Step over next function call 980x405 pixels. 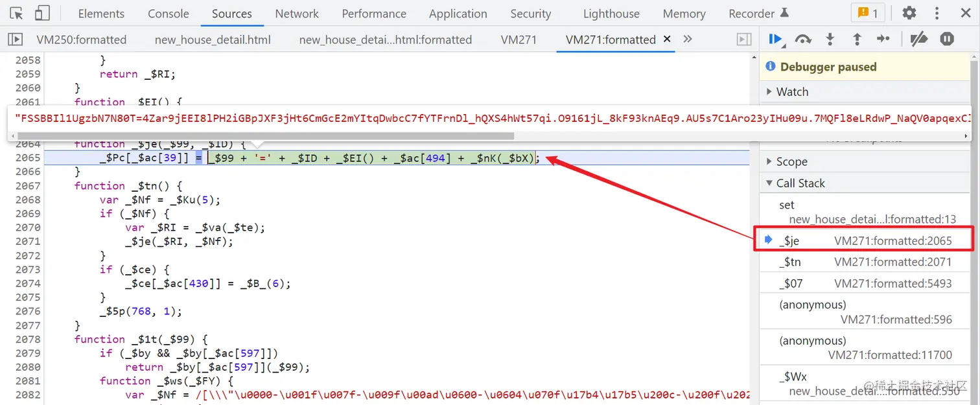coord(803,40)
